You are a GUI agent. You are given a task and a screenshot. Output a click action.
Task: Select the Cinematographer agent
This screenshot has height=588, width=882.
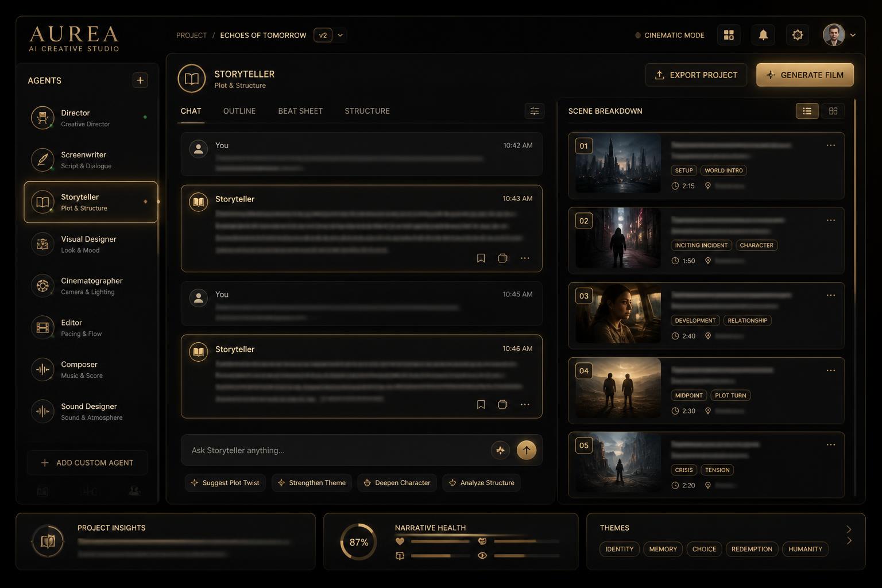tap(91, 286)
